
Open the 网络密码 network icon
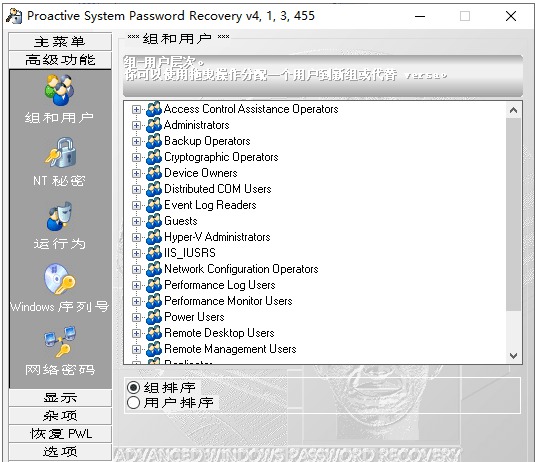click(60, 342)
